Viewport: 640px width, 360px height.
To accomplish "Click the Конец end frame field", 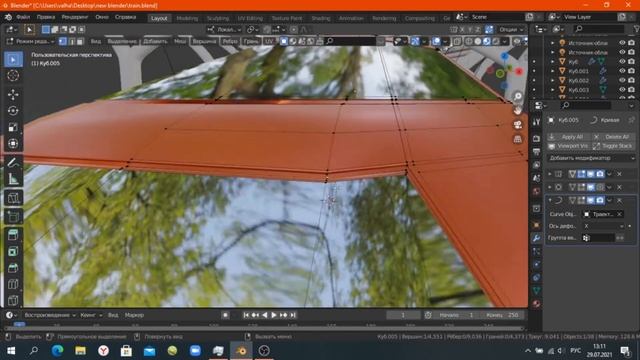I will pyautogui.click(x=502, y=315).
